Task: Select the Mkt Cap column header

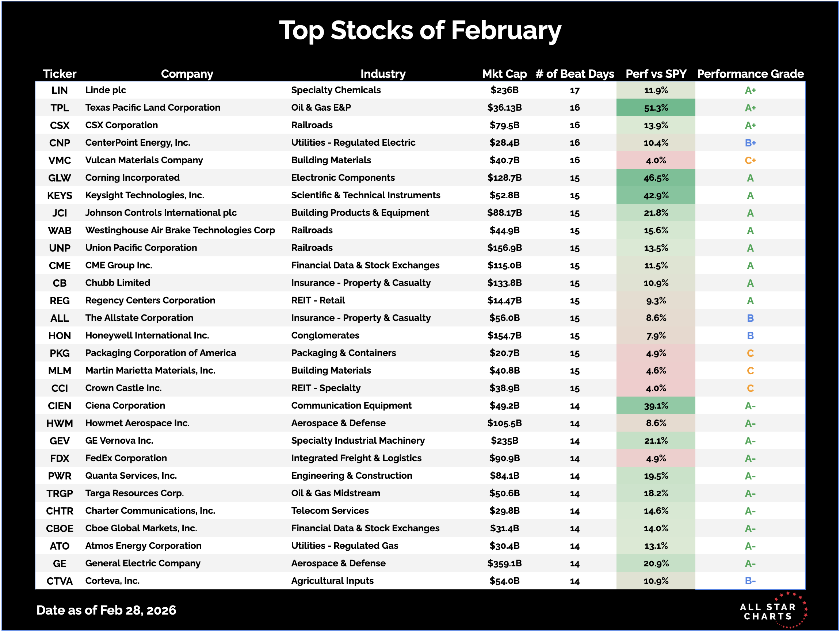Action: pyautogui.click(x=504, y=74)
